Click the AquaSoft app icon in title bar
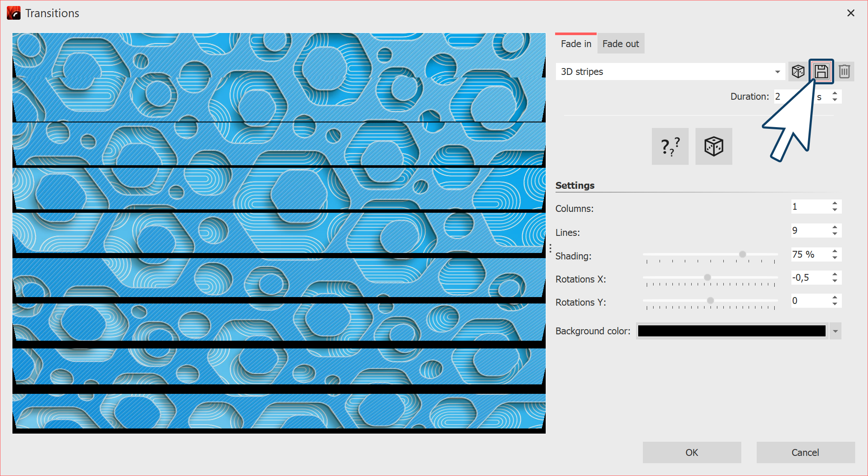Viewport: 868px width, 476px height. (x=14, y=13)
